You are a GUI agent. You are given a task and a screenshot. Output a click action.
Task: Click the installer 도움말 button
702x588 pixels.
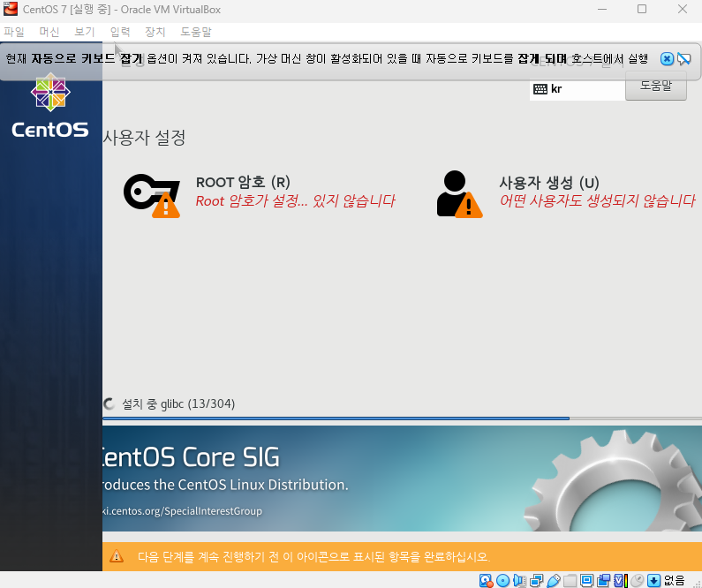click(x=656, y=86)
